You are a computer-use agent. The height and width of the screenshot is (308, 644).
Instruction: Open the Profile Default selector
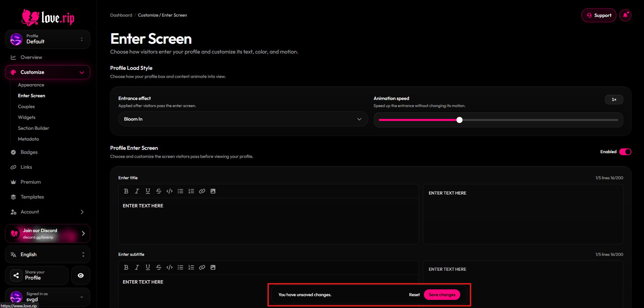coord(47,39)
